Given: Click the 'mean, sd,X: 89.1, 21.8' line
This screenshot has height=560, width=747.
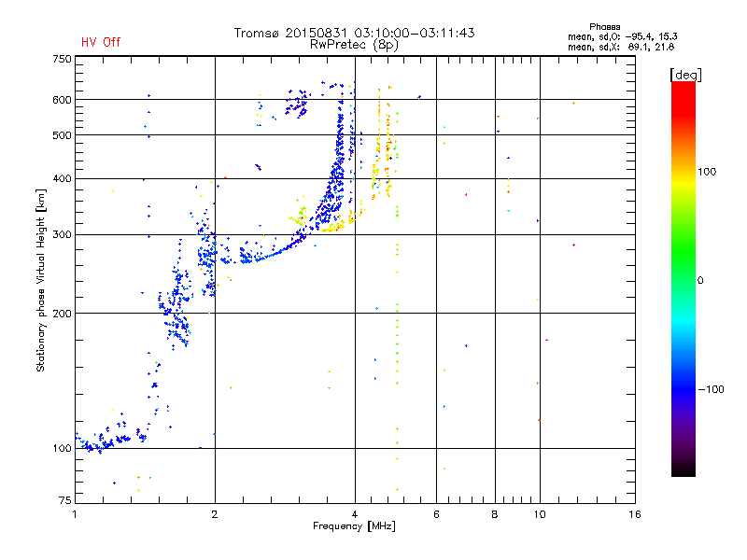Looking at the screenshot, I should point(621,48).
